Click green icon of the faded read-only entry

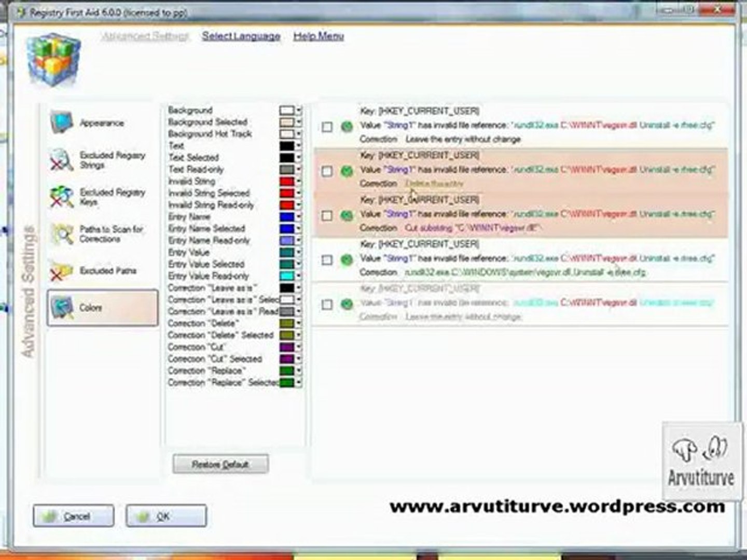click(347, 304)
